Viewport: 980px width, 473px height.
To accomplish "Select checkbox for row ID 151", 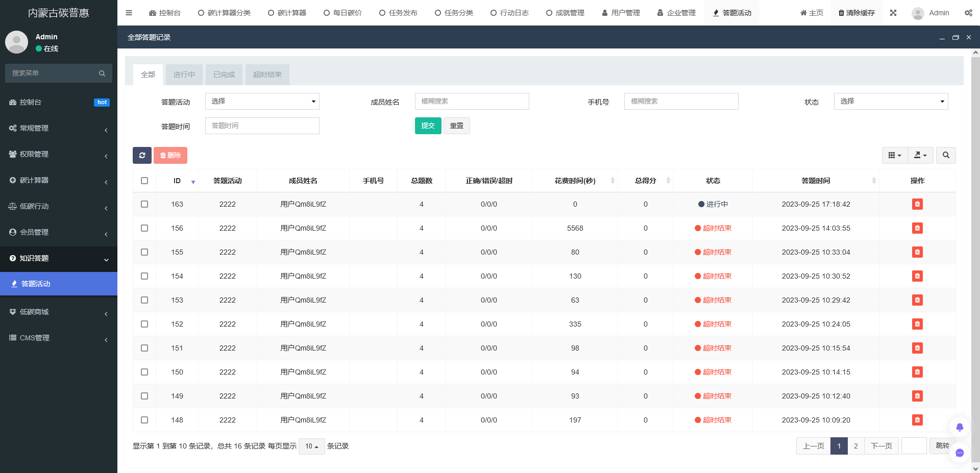I will (x=144, y=348).
